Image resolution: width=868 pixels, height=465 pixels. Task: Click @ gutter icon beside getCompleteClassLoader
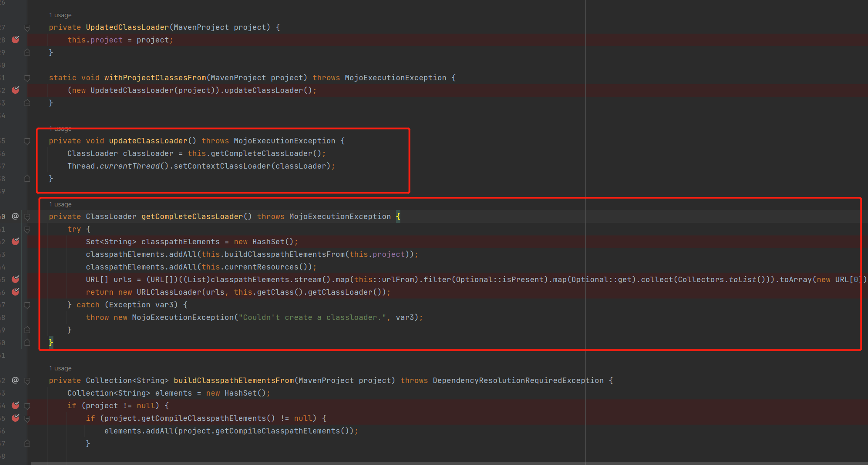click(15, 216)
